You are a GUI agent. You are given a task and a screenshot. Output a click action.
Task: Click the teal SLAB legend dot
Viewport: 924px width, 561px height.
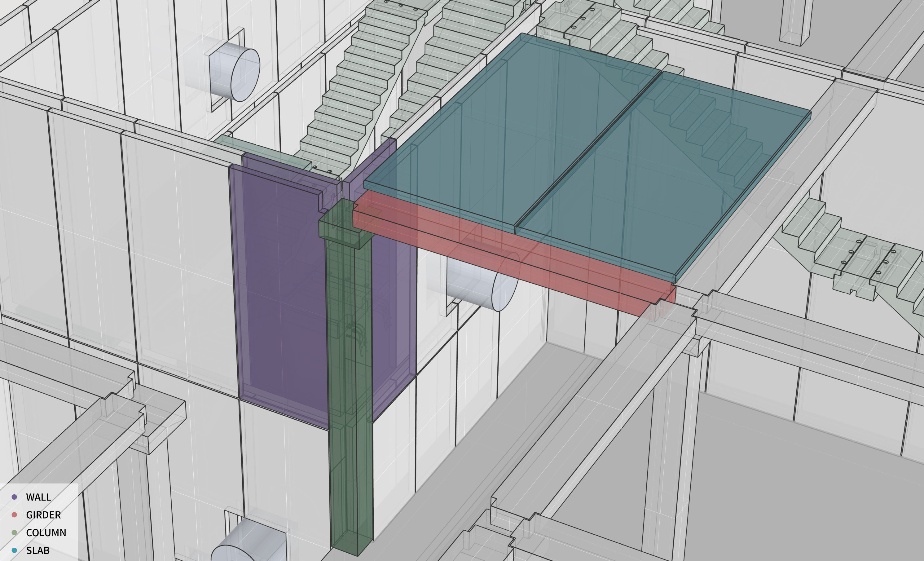[x=14, y=550]
